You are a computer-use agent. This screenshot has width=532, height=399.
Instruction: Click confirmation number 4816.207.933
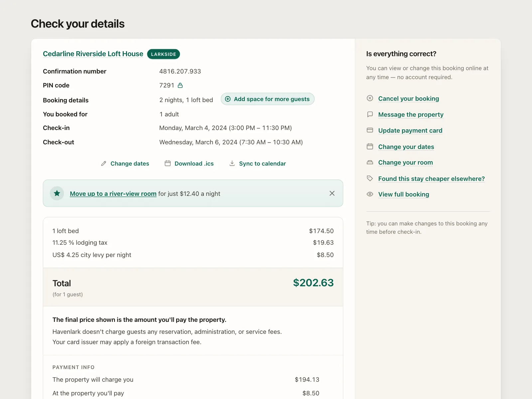[180, 71]
